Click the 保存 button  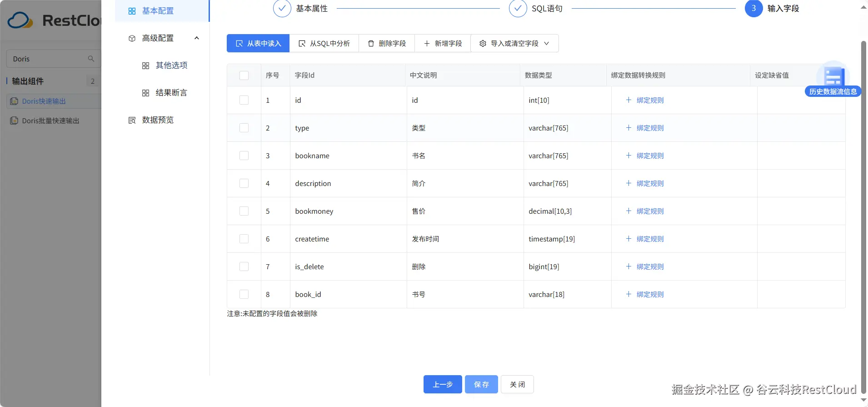[481, 384]
